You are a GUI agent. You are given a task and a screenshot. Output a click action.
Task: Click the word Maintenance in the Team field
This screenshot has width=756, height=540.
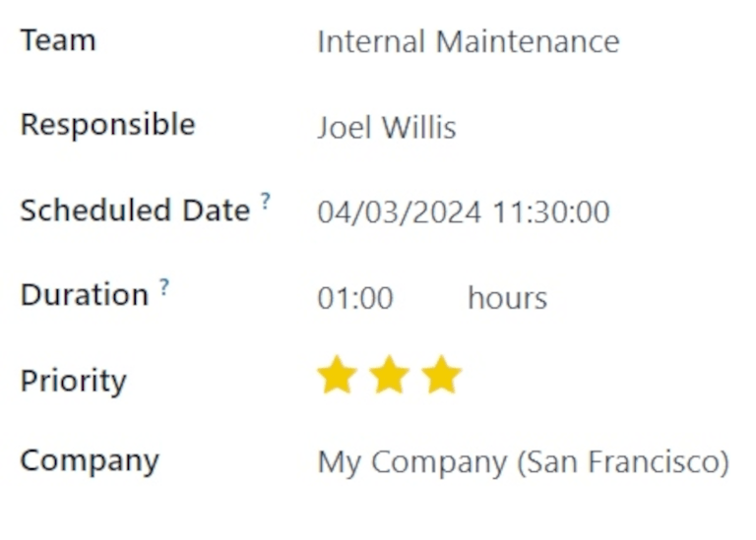click(528, 42)
